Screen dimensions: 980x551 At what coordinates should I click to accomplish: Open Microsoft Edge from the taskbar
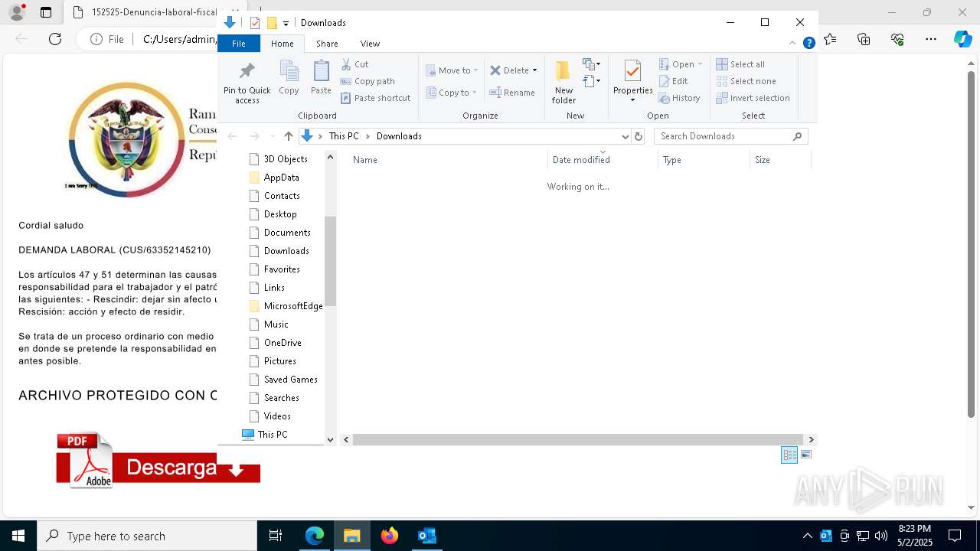(x=315, y=536)
